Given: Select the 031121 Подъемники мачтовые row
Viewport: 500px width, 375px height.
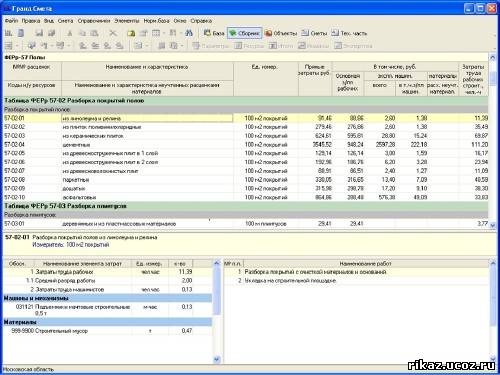Looking at the screenshot, I should (107, 310).
